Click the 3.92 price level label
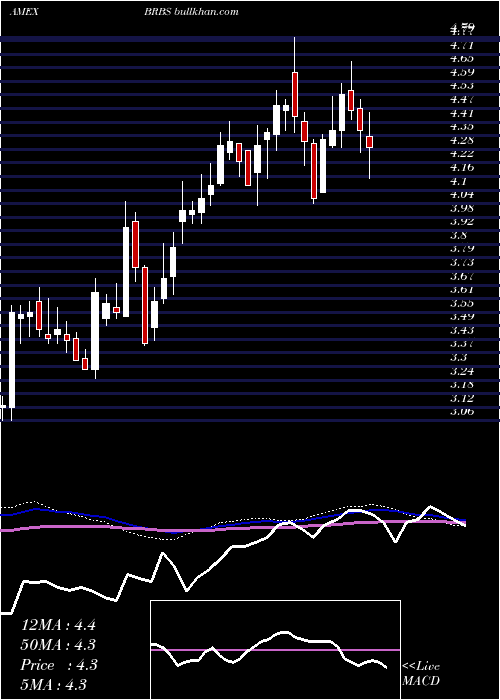This screenshot has width=500, height=700. coord(462,221)
